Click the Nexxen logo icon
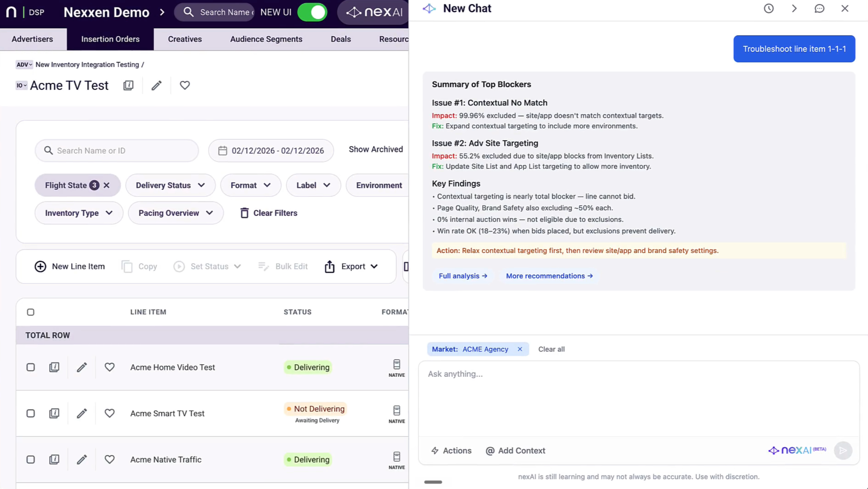Screen dimensions: 868x489 [11, 12]
